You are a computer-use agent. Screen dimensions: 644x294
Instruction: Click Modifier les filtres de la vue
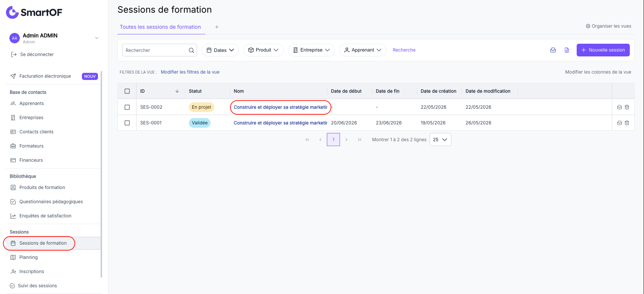(x=190, y=72)
